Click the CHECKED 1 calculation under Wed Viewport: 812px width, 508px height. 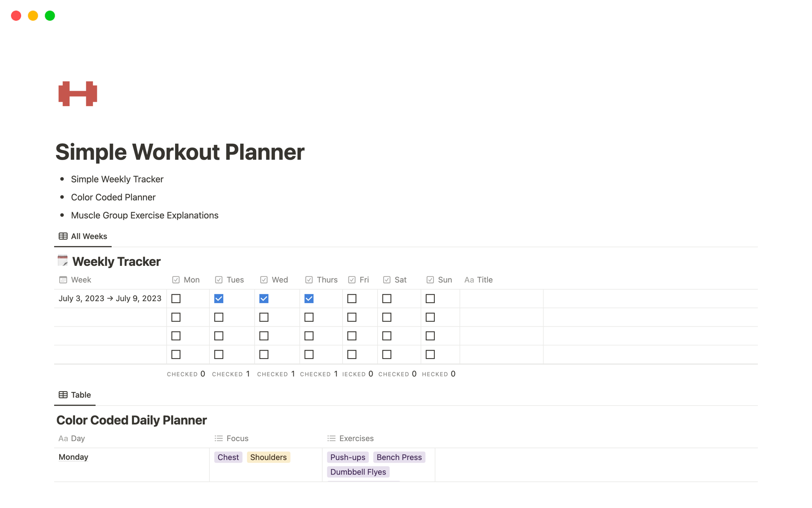click(x=276, y=374)
